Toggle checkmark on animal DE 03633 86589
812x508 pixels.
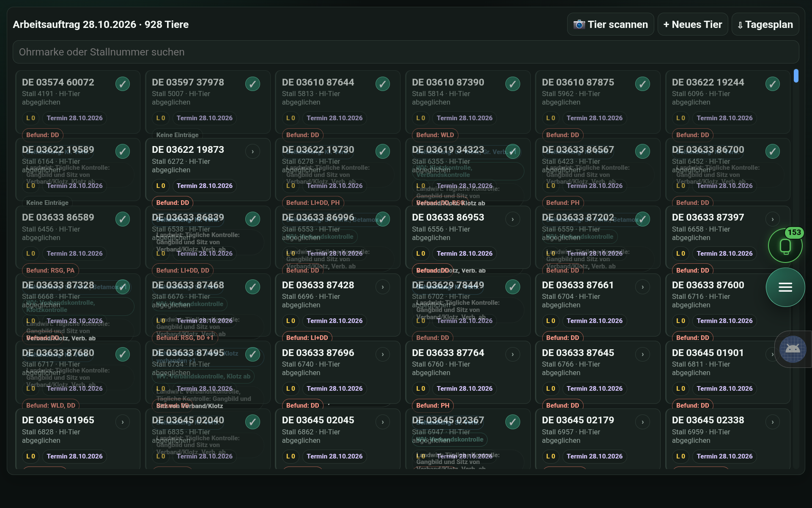123,219
